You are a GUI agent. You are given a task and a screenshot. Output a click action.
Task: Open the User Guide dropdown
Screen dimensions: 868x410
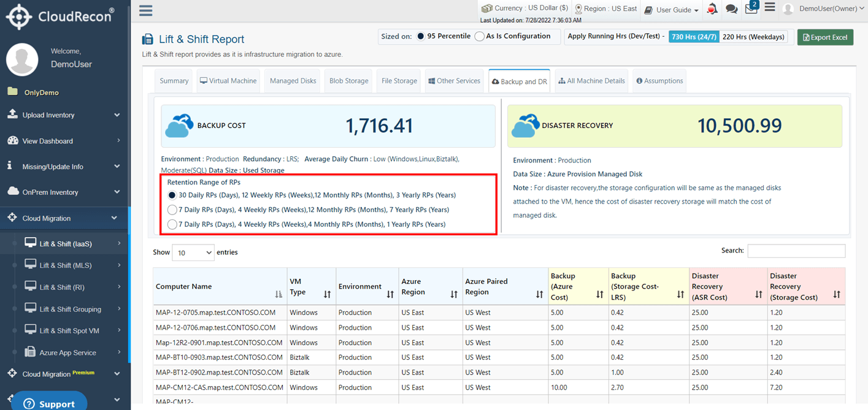coord(672,10)
